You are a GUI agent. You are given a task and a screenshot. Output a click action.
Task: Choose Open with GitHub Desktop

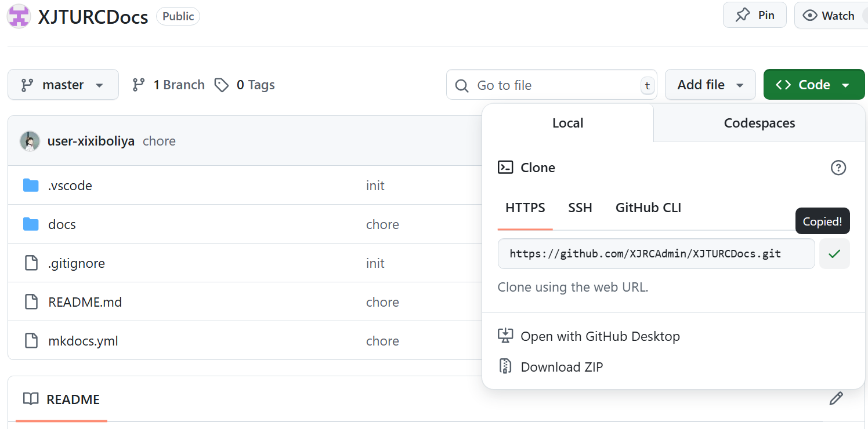coord(599,336)
